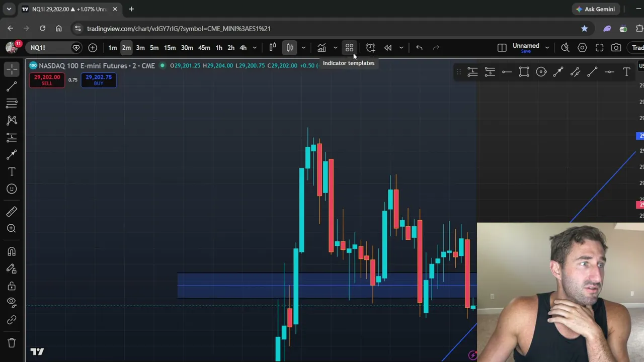Select the crosshair cursor tool
644x362 pixels.
(12, 69)
